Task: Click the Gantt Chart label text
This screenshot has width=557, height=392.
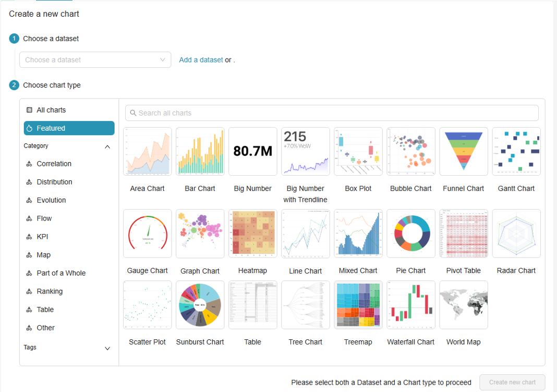Action: [x=516, y=189]
